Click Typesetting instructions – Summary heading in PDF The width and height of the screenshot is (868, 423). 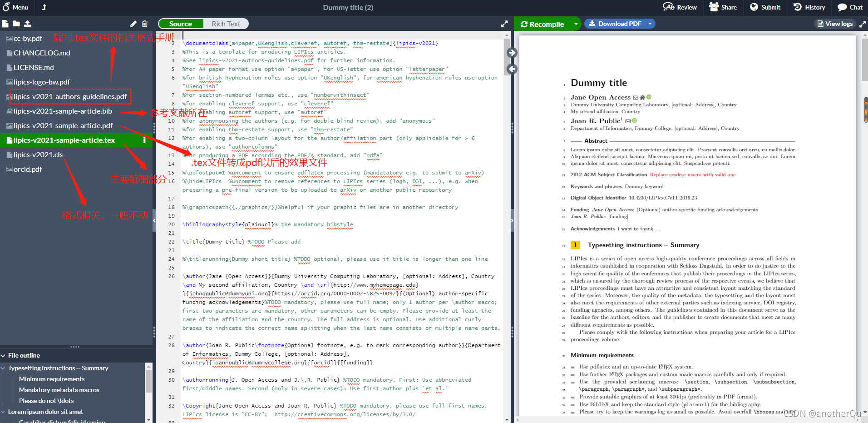[643, 245]
